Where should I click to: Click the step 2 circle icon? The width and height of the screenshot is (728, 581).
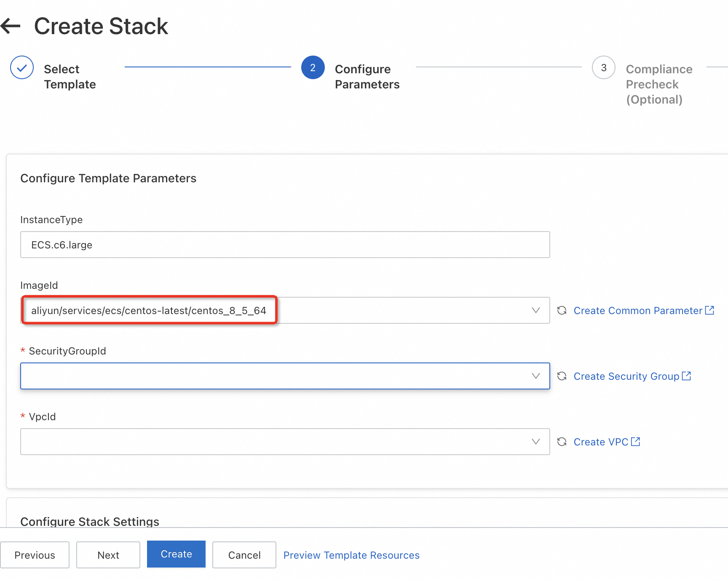point(313,67)
